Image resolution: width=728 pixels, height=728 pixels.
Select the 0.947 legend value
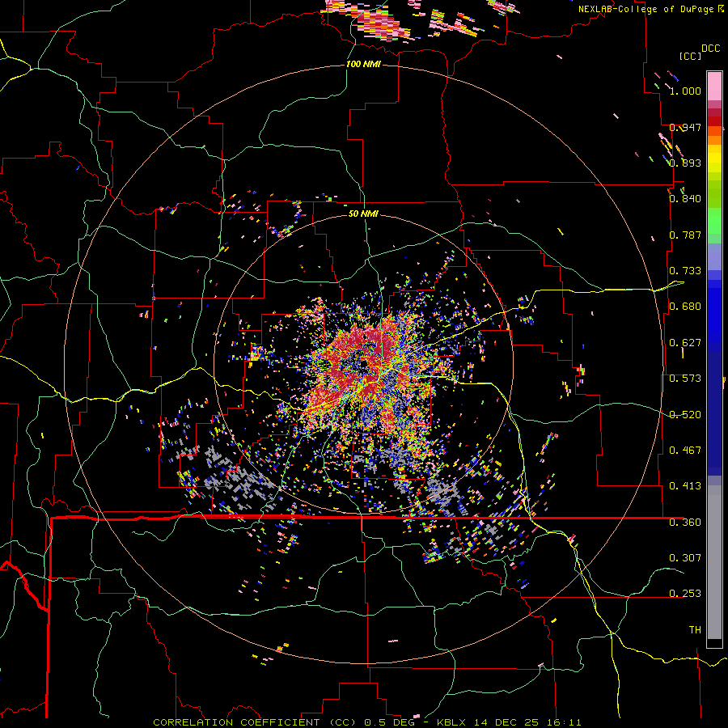tap(685, 127)
